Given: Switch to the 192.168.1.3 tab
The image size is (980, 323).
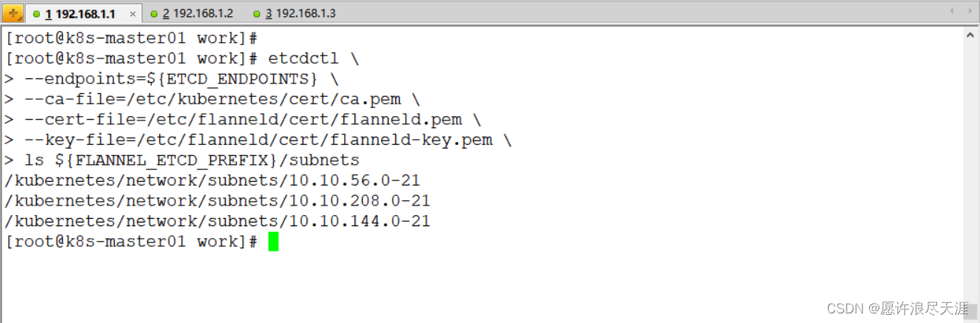Looking at the screenshot, I should (x=294, y=14).
